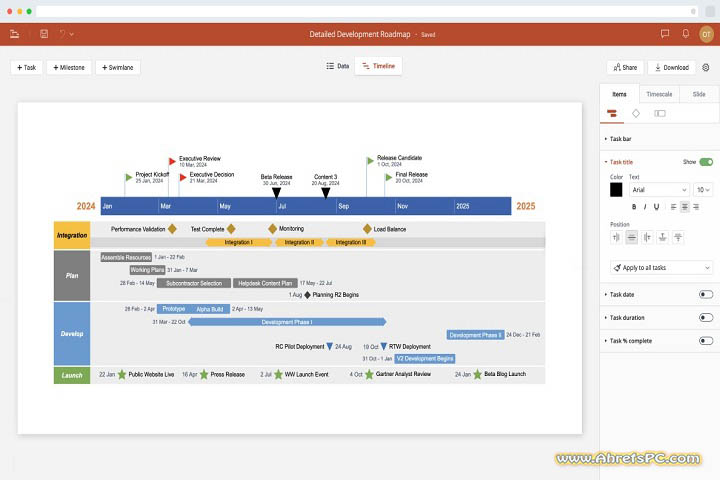Viewport: 720px width, 480px height.
Task: Select the Load Balance diamond milestone
Action: click(x=367, y=229)
